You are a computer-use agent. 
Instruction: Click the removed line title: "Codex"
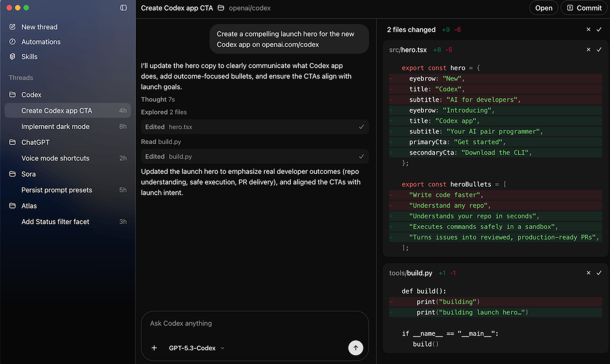tap(496, 89)
